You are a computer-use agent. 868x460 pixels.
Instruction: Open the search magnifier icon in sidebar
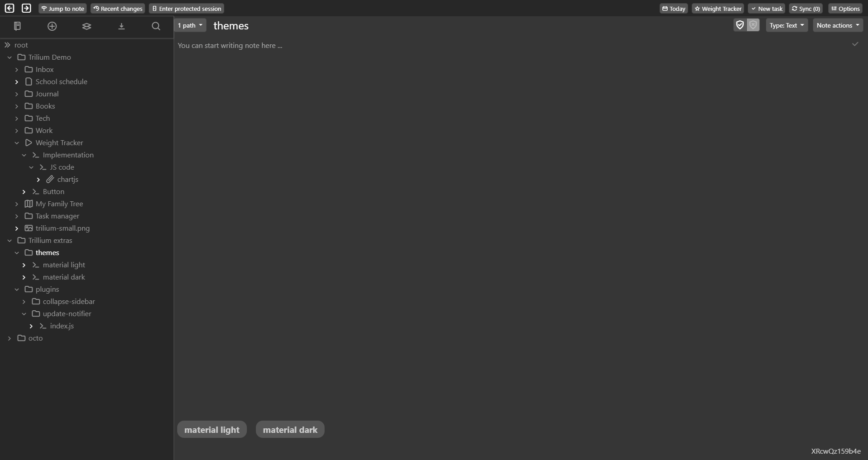156,26
